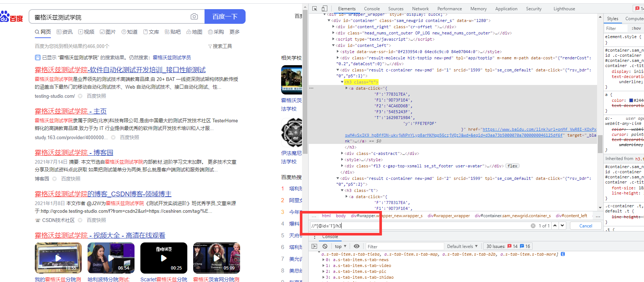This screenshot has width=644, height=282.
Task: Create a live expression with eye icon
Action: tap(357, 246)
